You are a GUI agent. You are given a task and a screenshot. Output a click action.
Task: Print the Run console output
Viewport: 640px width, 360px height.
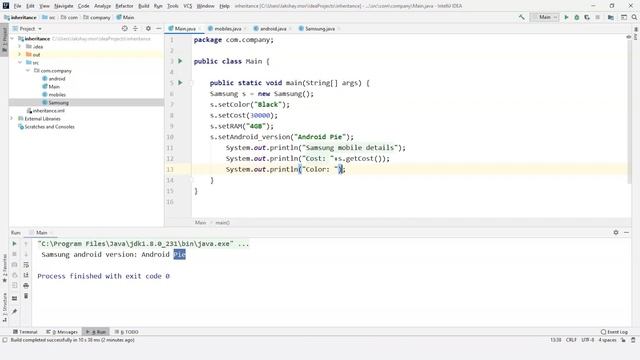[26, 285]
